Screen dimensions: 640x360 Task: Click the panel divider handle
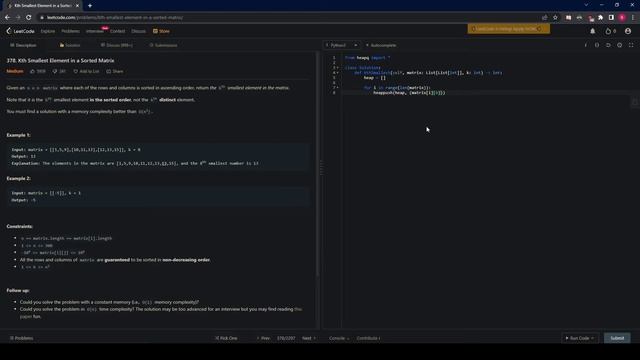(321, 167)
